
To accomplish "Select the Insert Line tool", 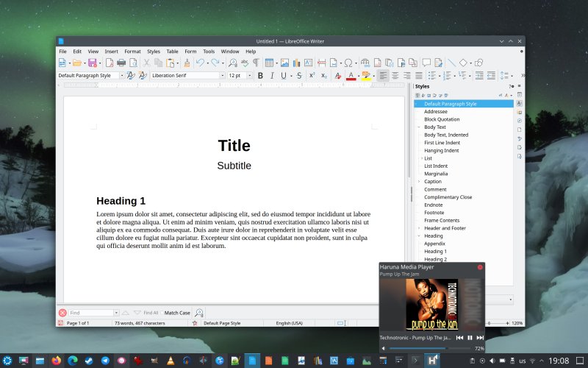I will pos(452,63).
